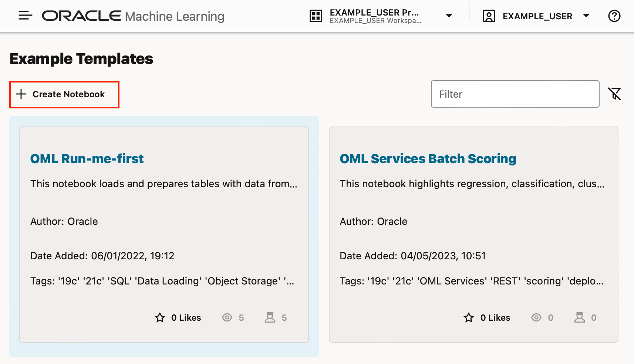Image resolution: width=634 pixels, height=364 pixels.
Task: Click the EXAMPLE_USER account name
Action: pos(537,16)
